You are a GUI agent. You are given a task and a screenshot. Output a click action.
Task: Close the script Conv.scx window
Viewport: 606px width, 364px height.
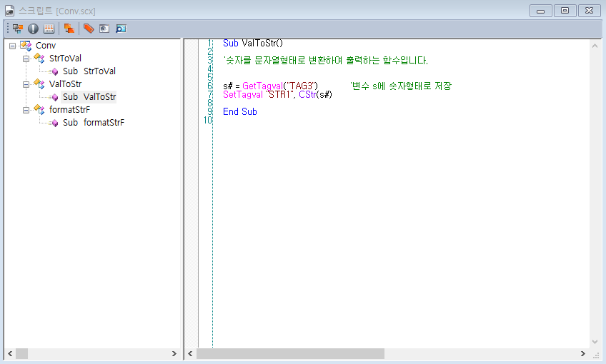(590, 11)
